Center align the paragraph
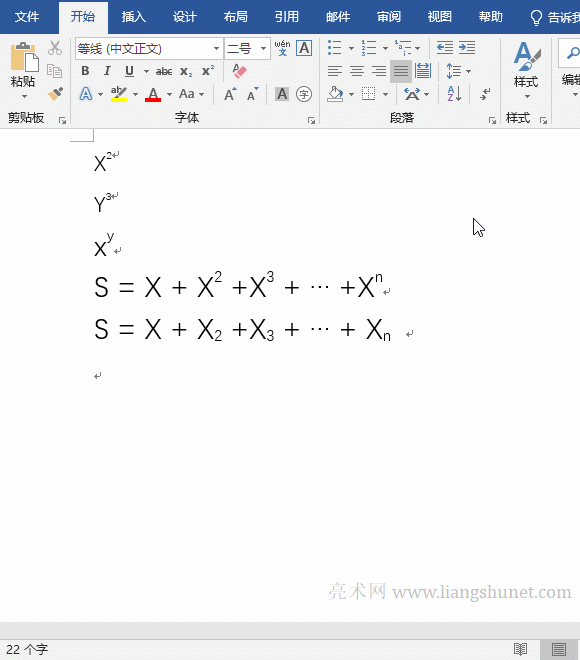 (357, 71)
